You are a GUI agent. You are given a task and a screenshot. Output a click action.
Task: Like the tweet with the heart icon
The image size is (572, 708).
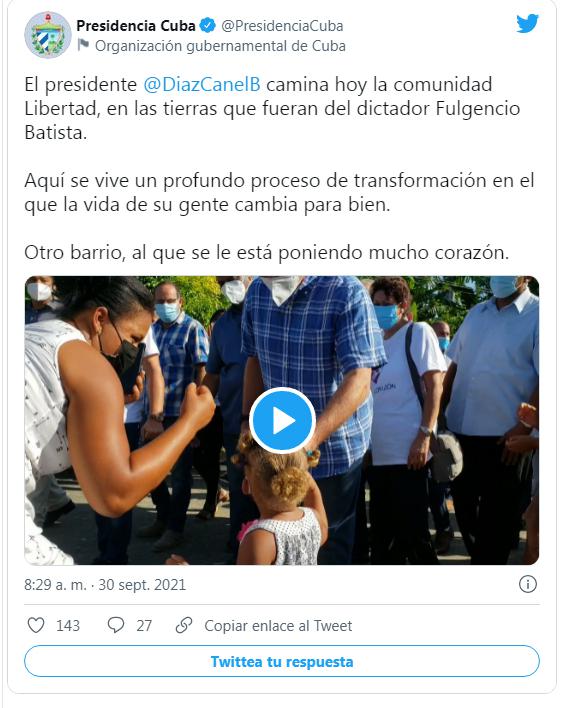click(x=36, y=625)
